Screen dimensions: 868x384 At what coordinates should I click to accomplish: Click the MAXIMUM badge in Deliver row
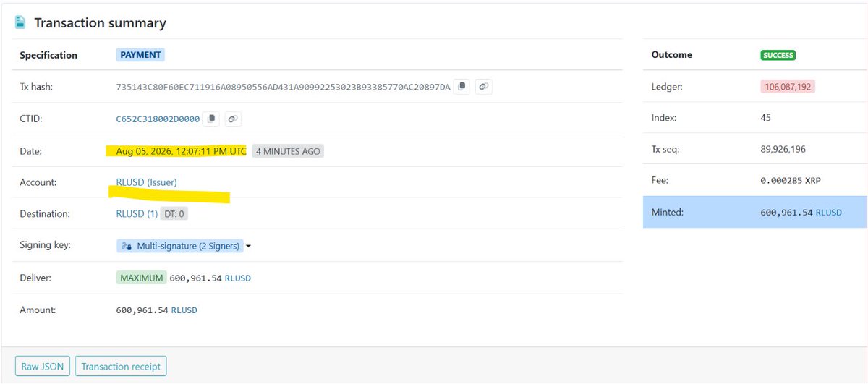pos(142,278)
